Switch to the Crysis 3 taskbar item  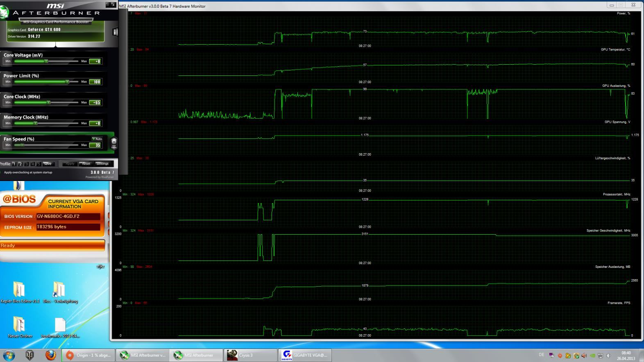point(250,355)
